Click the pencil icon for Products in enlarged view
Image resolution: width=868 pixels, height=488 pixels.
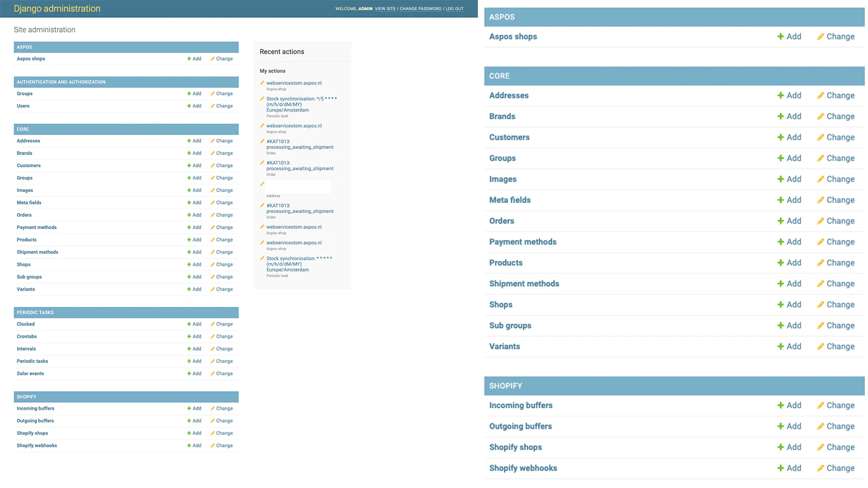pos(820,263)
